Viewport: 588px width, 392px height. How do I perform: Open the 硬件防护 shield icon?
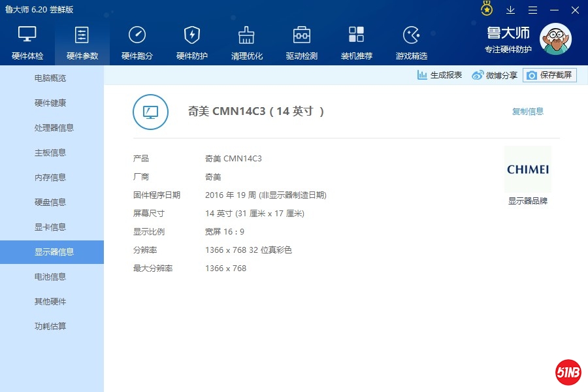pos(192,35)
